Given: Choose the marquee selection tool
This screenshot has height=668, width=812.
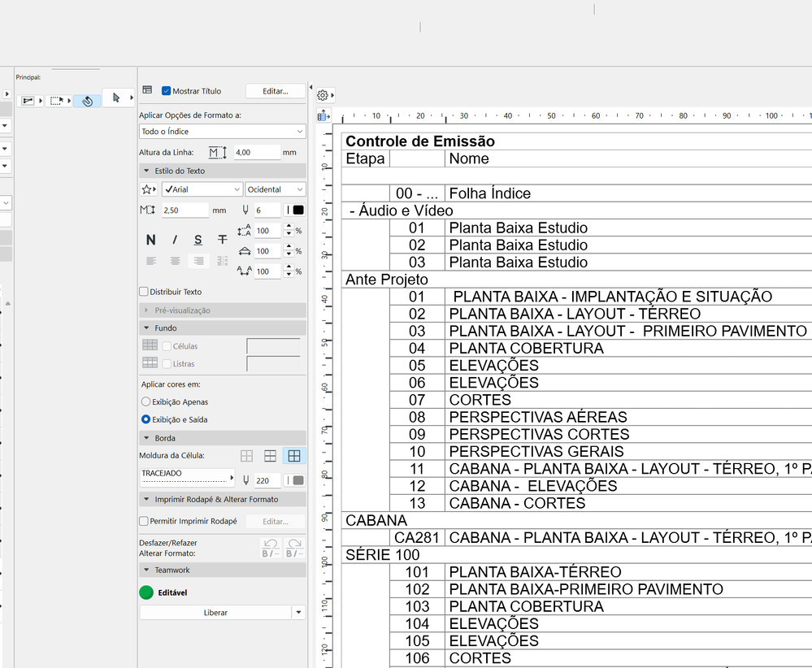Looking at the screenshot, I should 56,101.
